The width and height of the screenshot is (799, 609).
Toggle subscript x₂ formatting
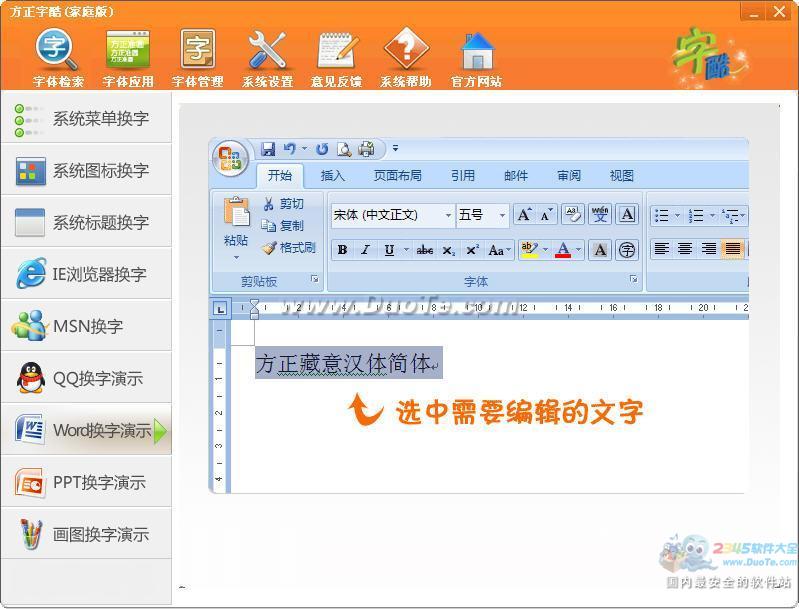click(448, 250)
